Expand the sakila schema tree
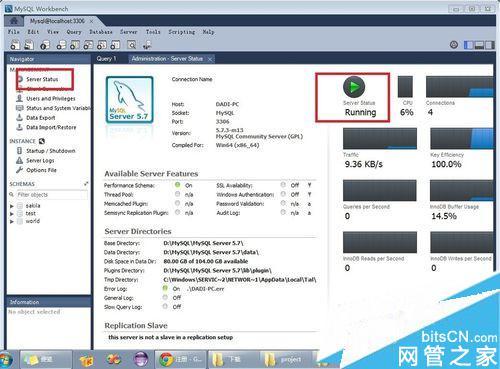The image size is (500, 369). (12, 206)
